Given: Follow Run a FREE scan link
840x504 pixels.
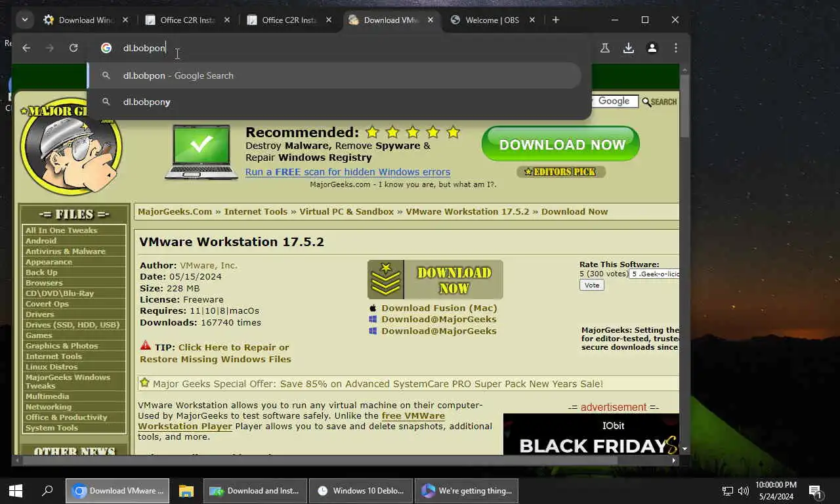Looking at the screenshot, I should pyautogui.click(x=348, y=172).
